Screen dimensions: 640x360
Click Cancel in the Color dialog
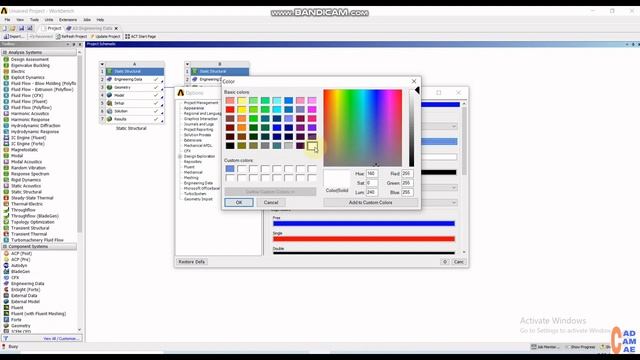click(271, 202)
